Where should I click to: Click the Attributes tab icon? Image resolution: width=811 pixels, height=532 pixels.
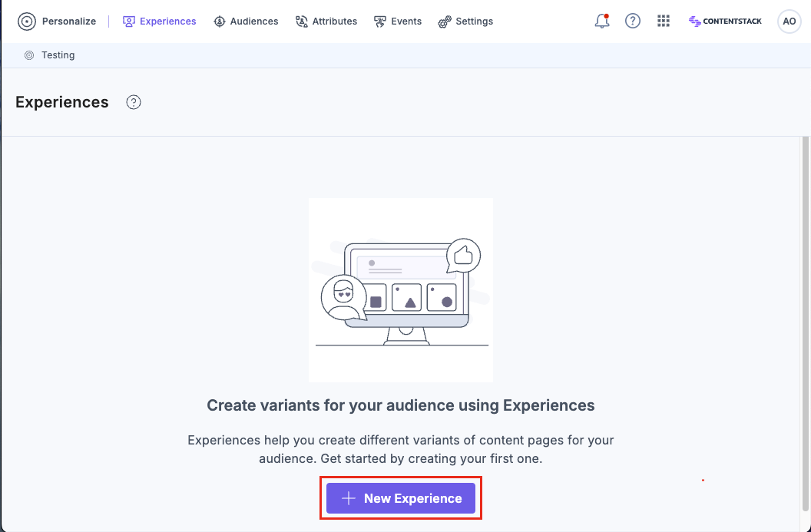pos(302,21)
